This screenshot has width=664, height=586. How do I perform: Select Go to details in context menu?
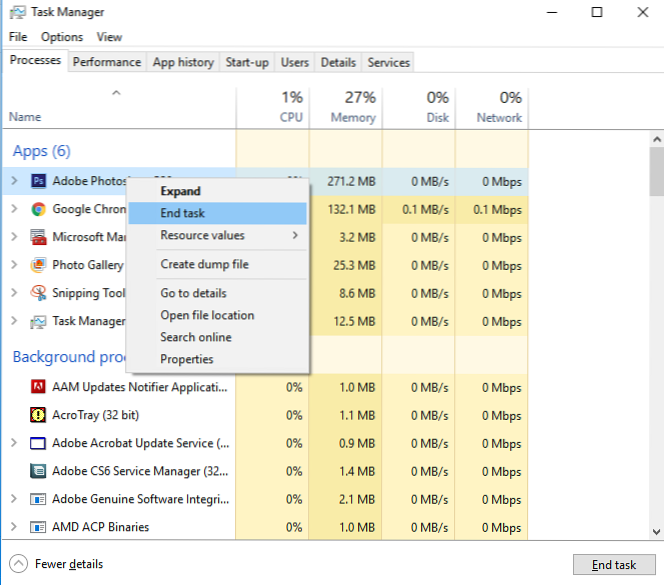[218, 293]
